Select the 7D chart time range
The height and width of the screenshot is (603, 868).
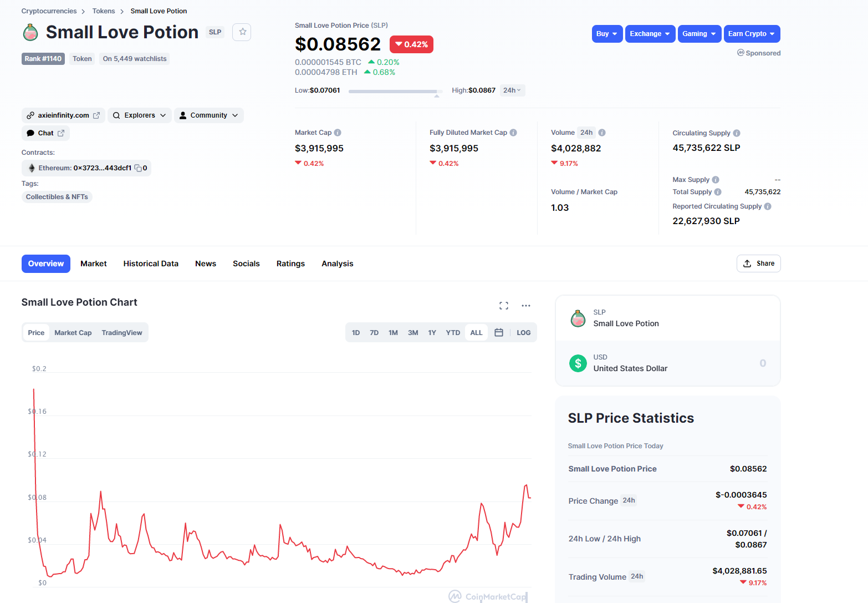click(374, 333)
